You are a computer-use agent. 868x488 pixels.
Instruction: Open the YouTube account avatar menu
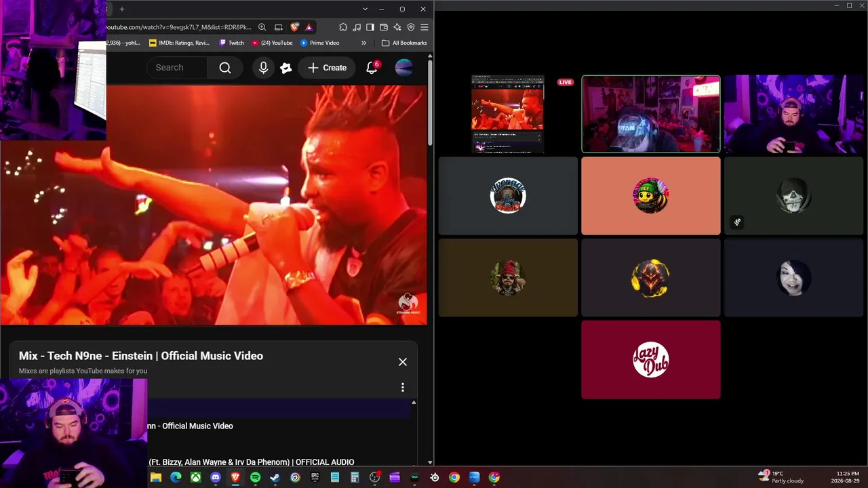403,68
